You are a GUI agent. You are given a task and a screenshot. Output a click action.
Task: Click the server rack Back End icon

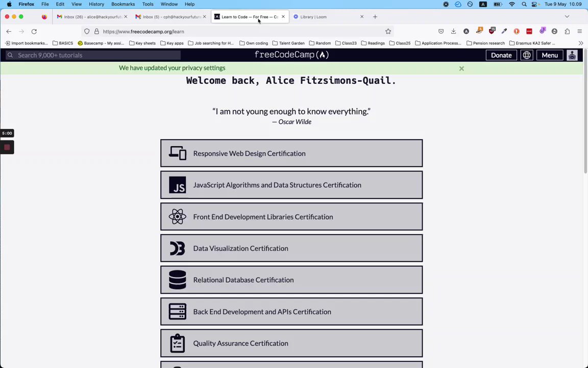click(178, 312)
